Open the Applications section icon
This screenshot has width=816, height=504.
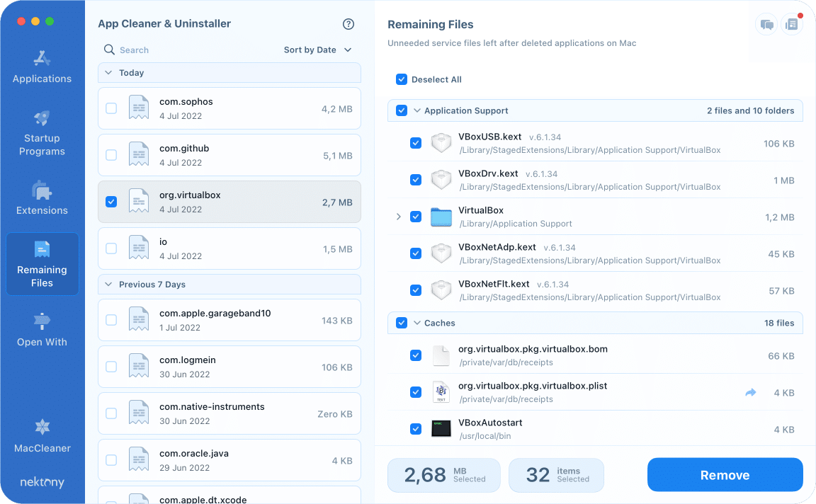(42, 58)
